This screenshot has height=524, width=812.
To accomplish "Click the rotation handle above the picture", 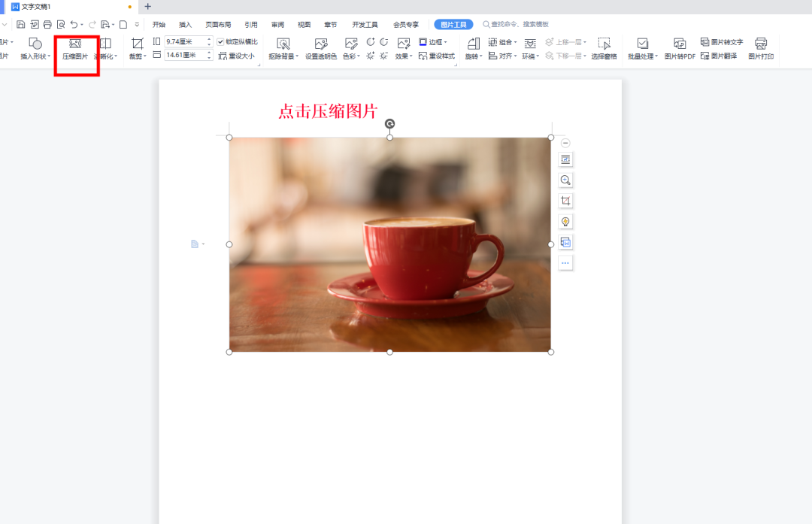I will coord(390,124).
